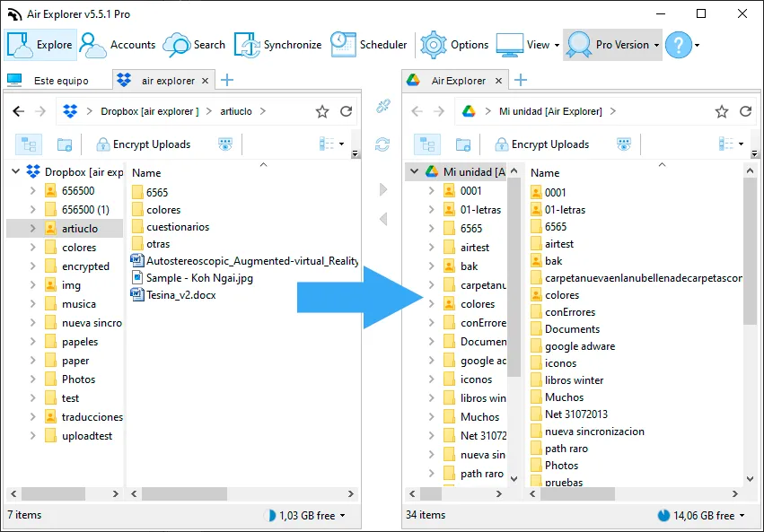
Task: Click the Google Drive breadcrumb icon
Action: tap(469, 111)
